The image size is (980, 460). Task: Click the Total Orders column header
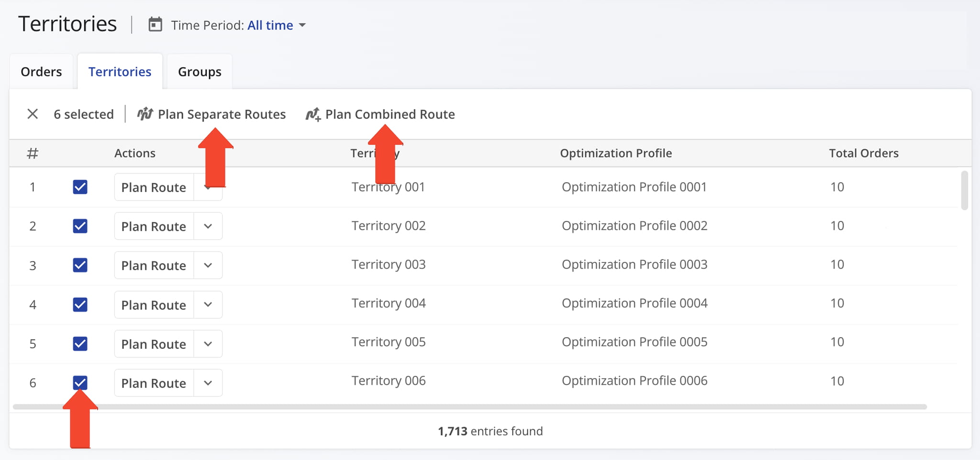[x=863, y=153]
